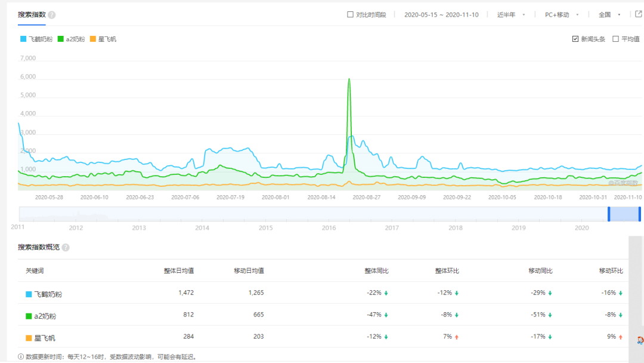Click value 1,265 in 飞鹤奶粉 row

[x=256, y=293]
